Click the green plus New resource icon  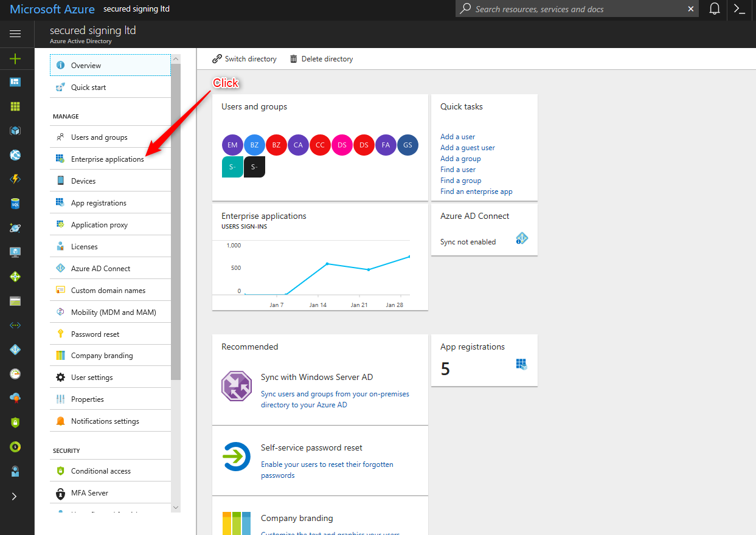click(x=15, y=59)
